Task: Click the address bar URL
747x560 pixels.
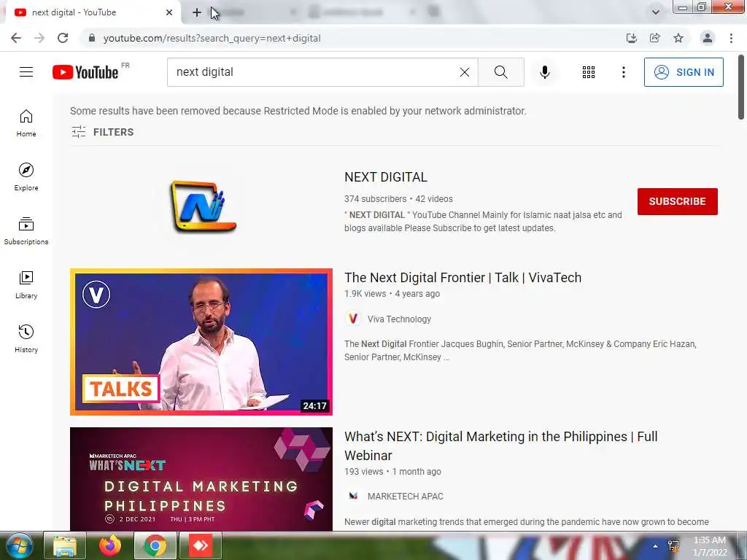Action: (212, 38)
